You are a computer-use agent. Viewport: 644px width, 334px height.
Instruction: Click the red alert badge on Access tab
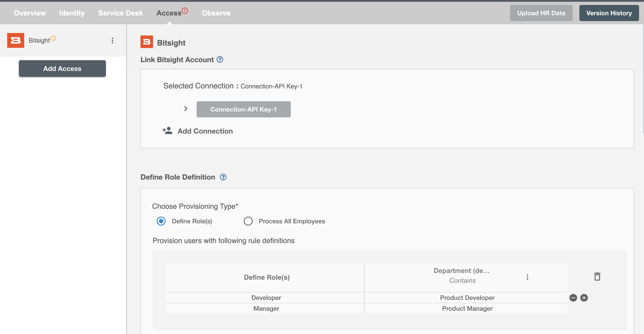tap(185, 11)
